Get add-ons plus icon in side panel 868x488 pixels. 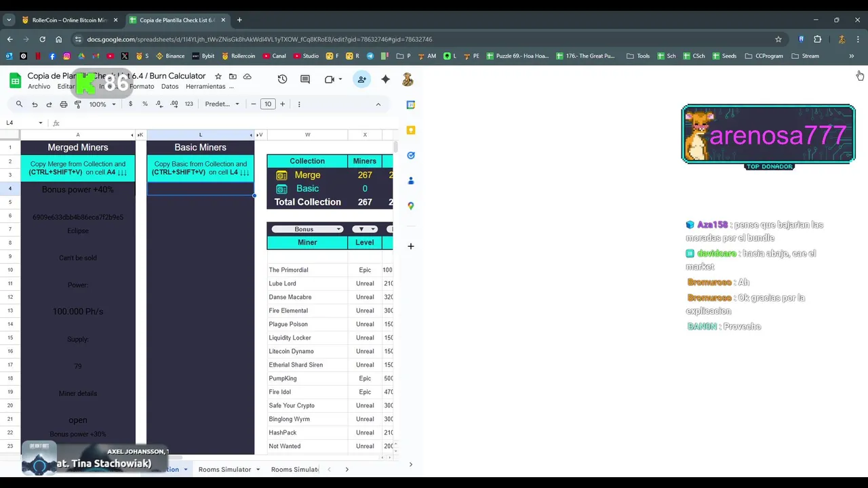point(411,246)
